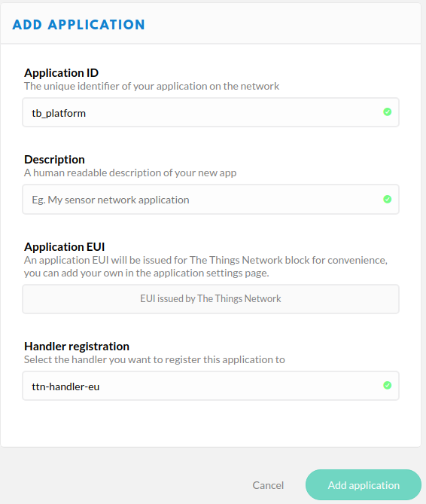Click the tb_platform text in the ID field
426x504 pixels.
coord(59,113)
